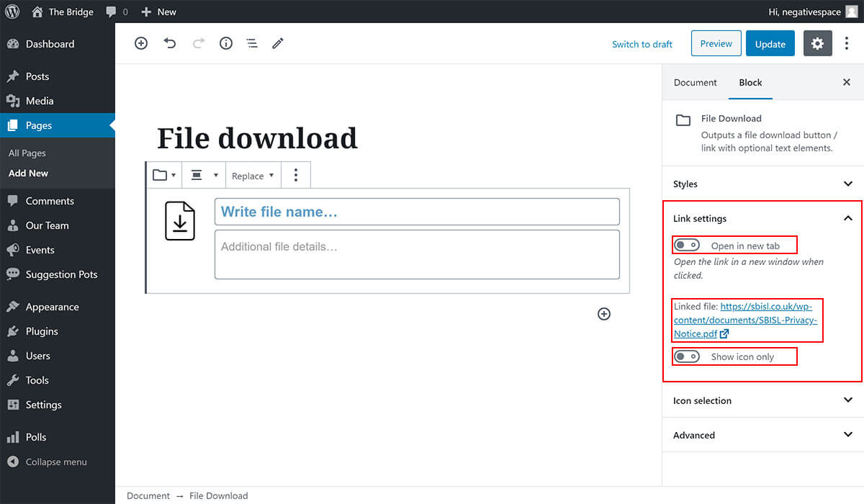Open the block's three-dot more options menu
864x504 pixels.
(x=296, y=176)
